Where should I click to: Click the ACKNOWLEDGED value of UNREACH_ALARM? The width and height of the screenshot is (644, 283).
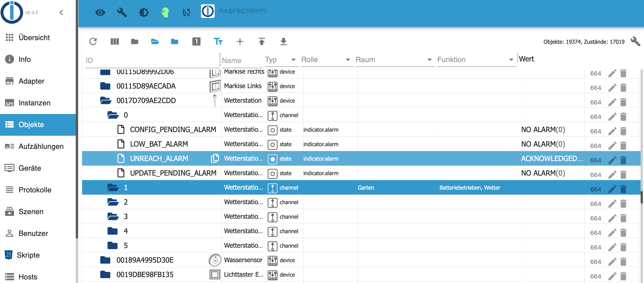[x=551, y=159]
